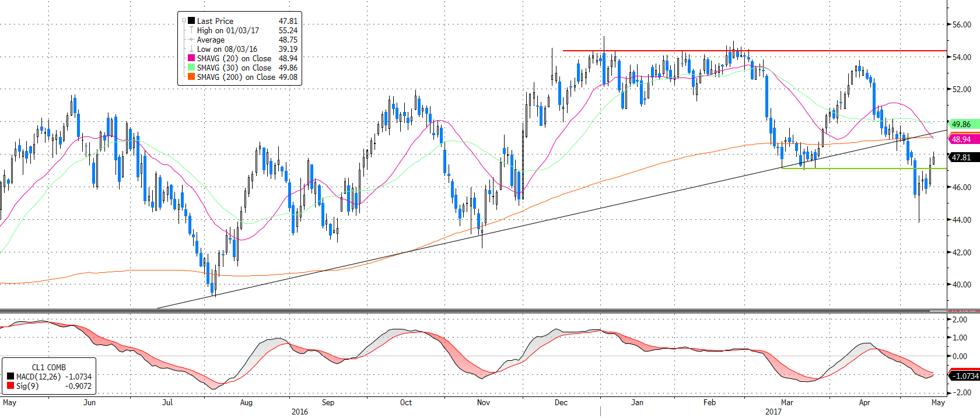Click the 47.81 last price axis tag
The image size is (980, 418).
[x=963, y=157]
